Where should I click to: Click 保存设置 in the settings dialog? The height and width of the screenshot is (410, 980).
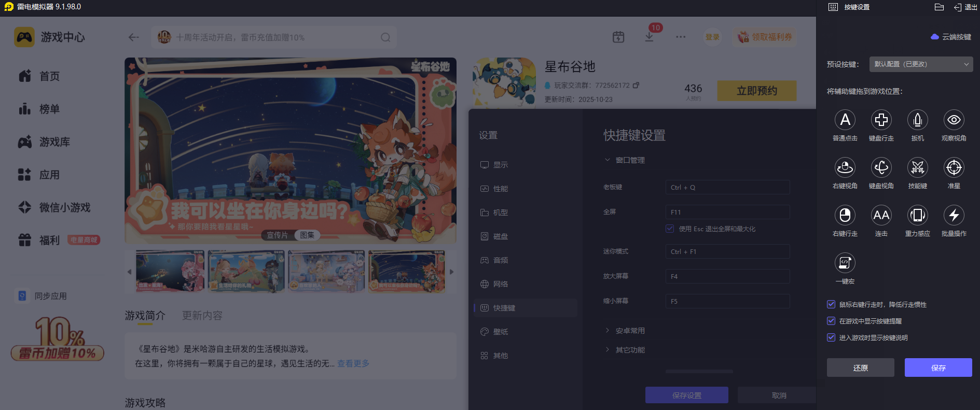click(x=687, y=395)
